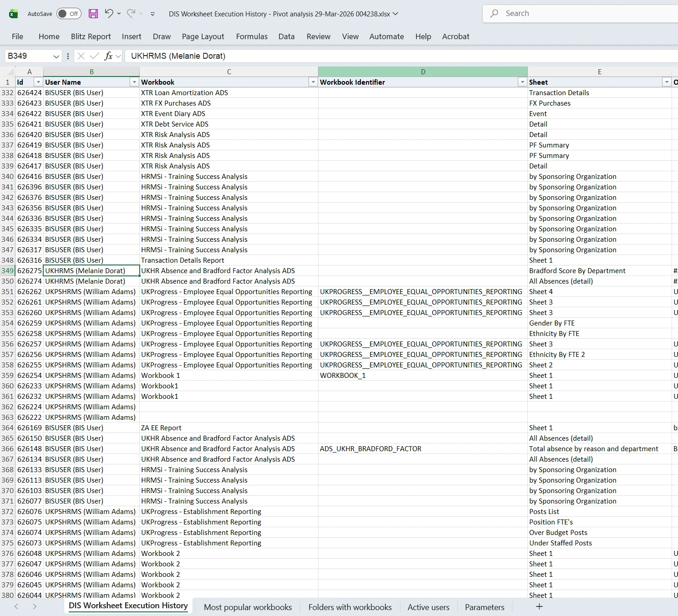This screenshot has width=678, height=616.
Task: Go to the Automate tab
Action: [x=386, y=36]
